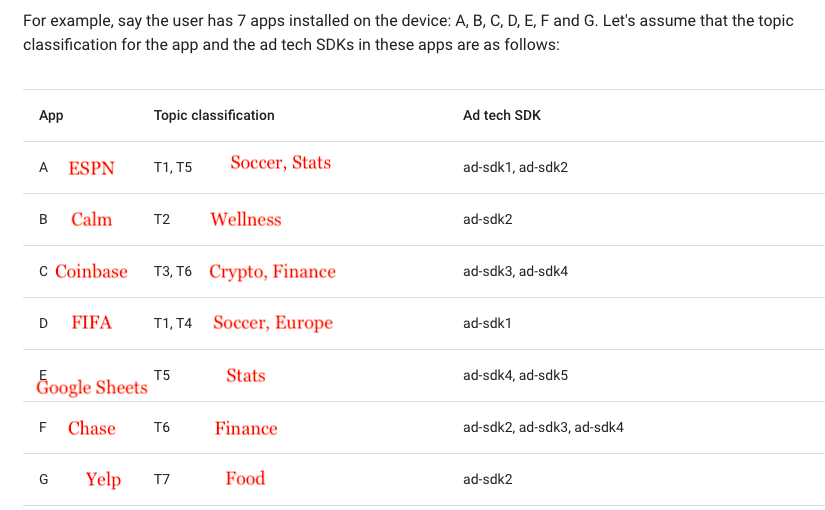Click the Coinbase annotation text

point(92,271)
